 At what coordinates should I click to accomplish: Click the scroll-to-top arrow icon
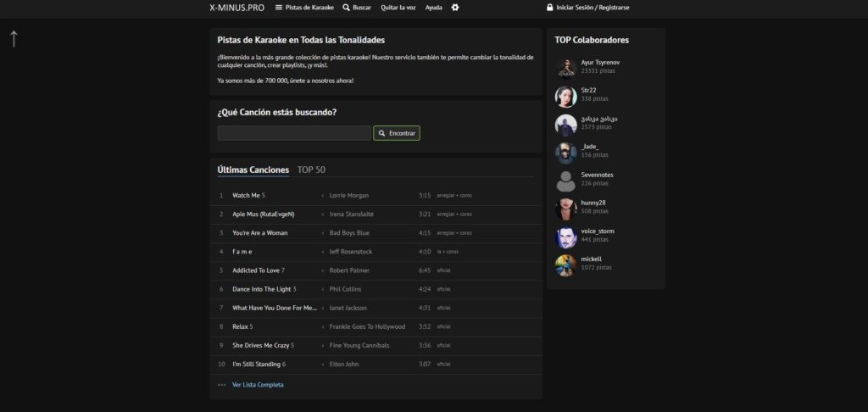(14, 38)
